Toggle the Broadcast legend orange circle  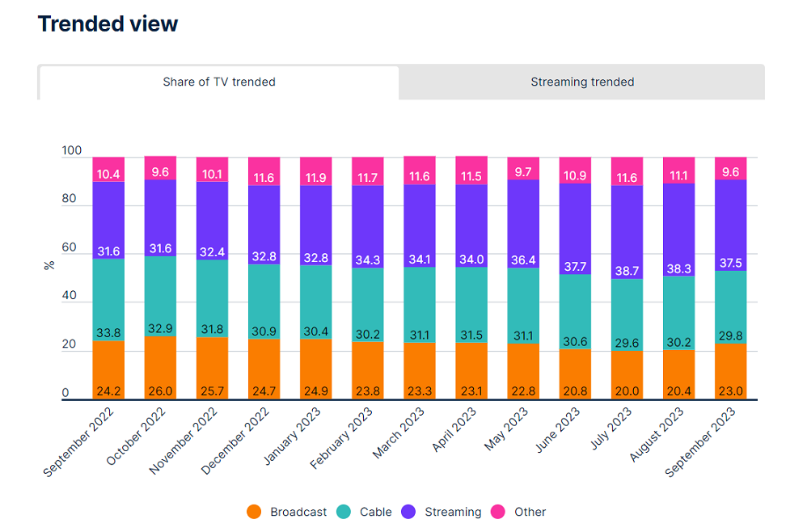[x=254, y=512]
